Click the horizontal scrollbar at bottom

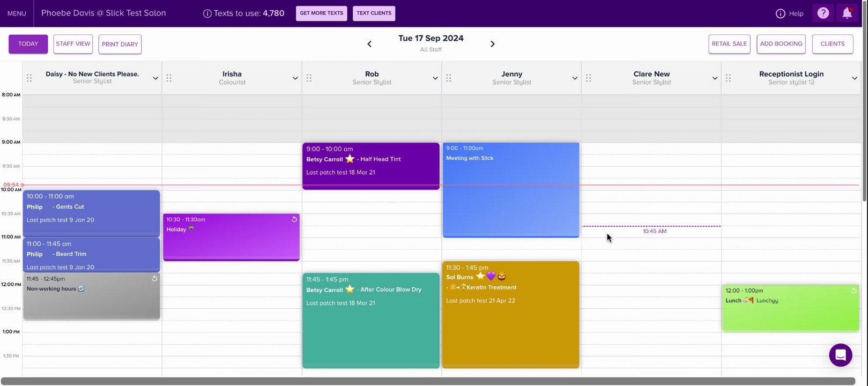pos(428,381)
